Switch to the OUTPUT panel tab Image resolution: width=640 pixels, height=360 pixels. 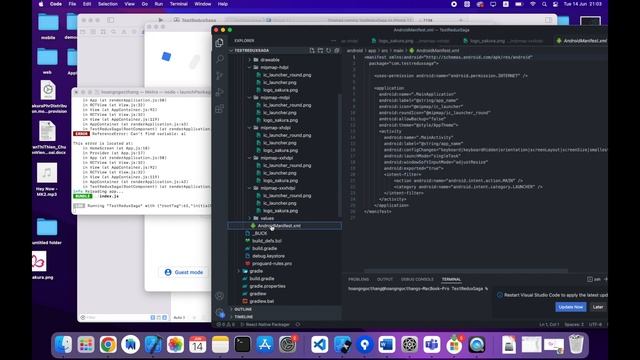pos(384,280)
